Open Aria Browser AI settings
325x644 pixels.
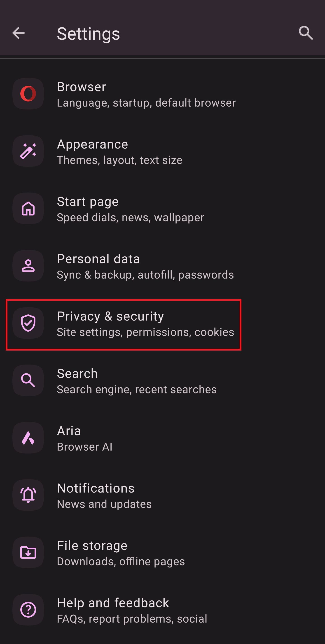point(84,438)
